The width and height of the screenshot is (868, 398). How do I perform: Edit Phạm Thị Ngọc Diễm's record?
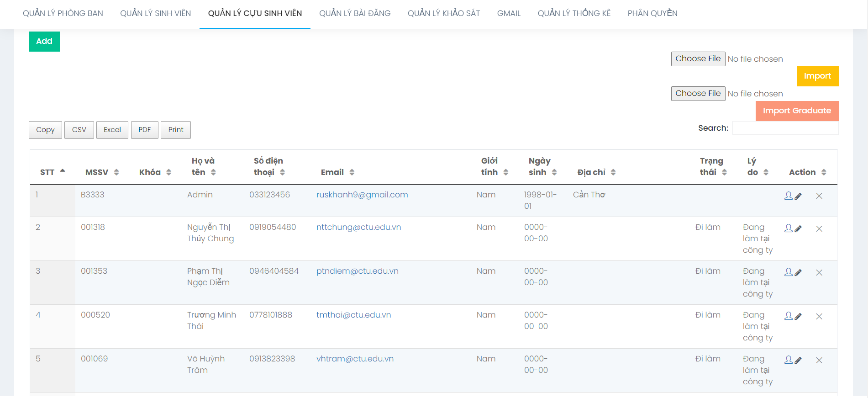pos(793,272)
